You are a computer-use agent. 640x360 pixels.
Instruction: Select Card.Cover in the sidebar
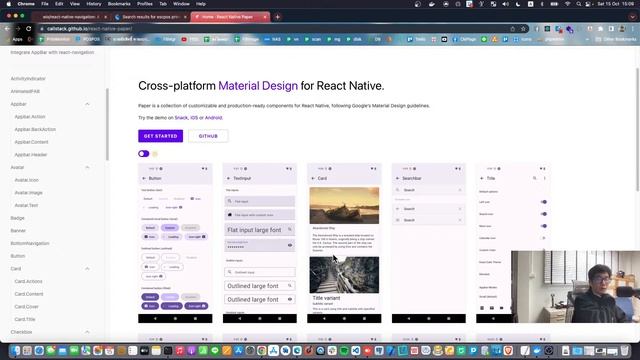tap(27, 307)
